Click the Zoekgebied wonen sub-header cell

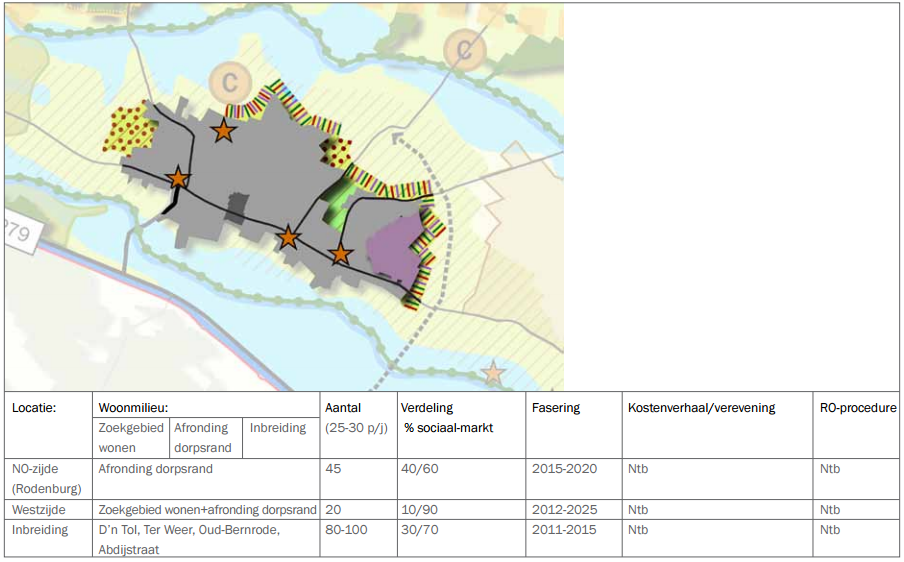pos(131,437)
